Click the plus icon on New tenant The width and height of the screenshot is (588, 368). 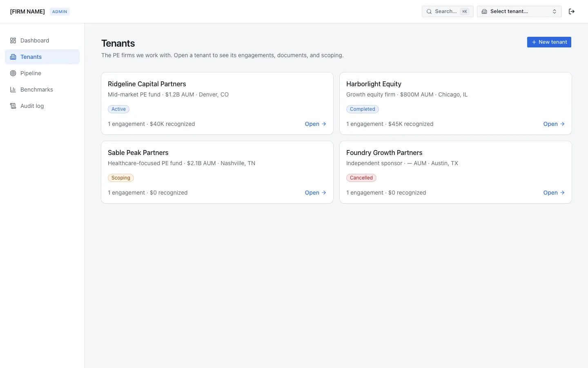534,42
